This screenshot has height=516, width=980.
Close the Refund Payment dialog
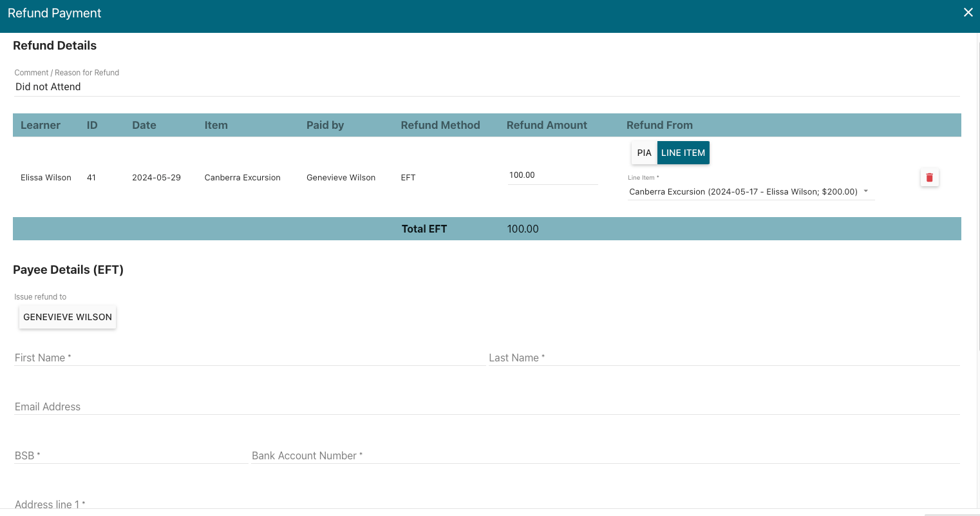coord(968,13)
